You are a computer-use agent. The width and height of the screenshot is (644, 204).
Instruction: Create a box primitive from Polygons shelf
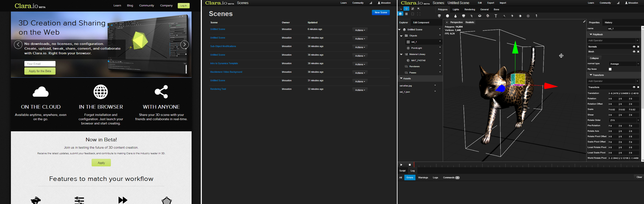pyautogui.click(x=440, y=16)
